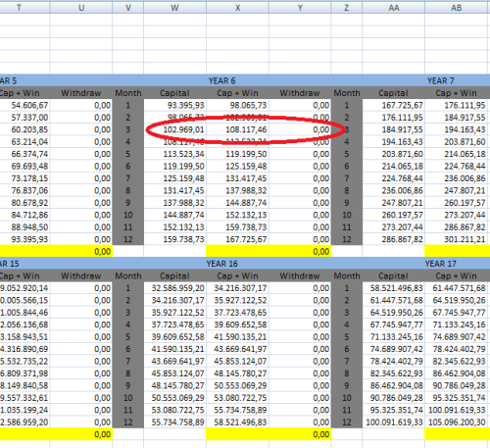
Task: Click Year 16 Month header cell
Action: (x=128, y=276)
